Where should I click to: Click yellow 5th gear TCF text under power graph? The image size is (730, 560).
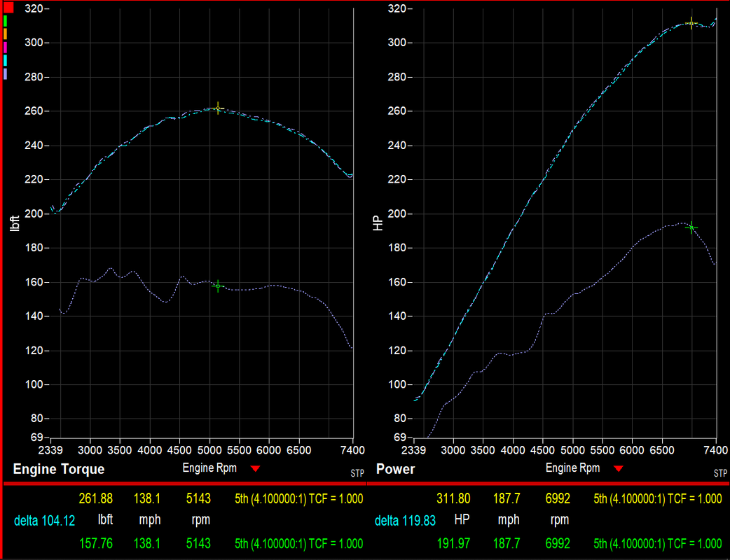click(658, 498)
